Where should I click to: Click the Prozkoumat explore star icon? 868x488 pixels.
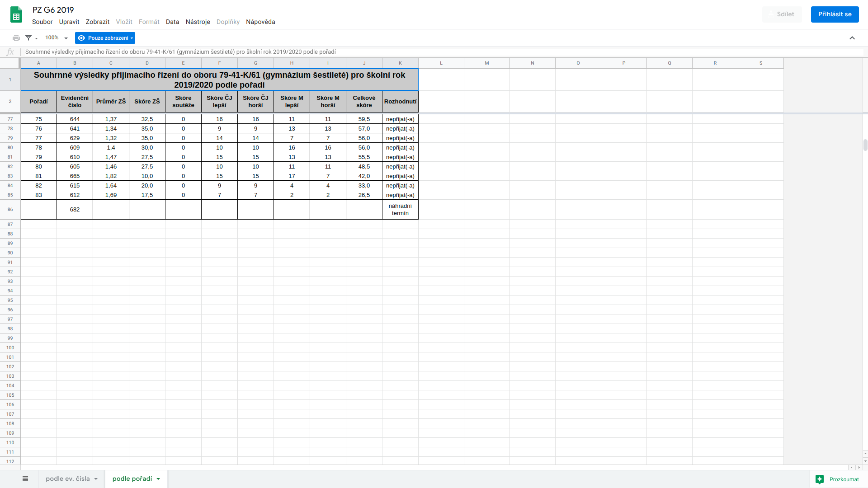click(x=820, y=479)
